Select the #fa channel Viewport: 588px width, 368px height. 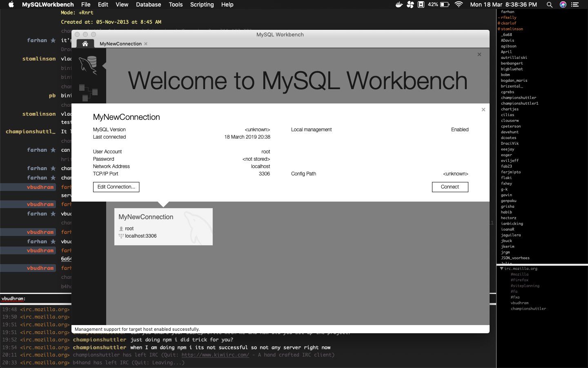pyautogui.click(x=514, y=292)
